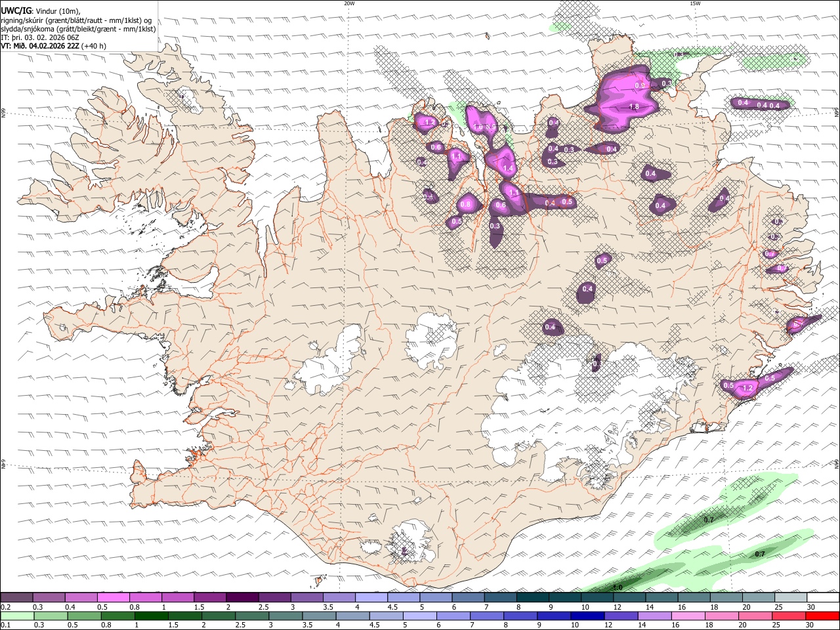840x630 pixels.
Task: Select the darkest green 1 swatch in lower legend
Action: [151, 616]
